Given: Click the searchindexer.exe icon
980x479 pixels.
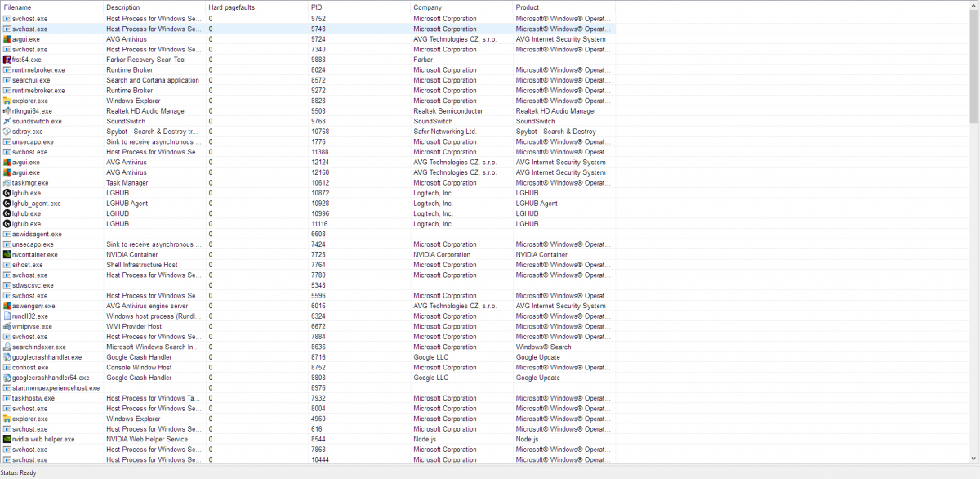Looking at the screenshot, I should click(7, 347).
